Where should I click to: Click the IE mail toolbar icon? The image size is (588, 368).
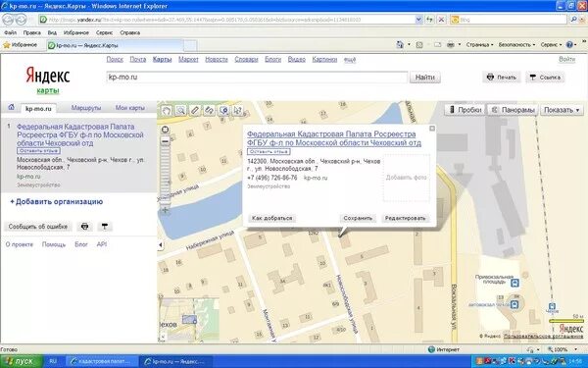click(437, 45)
